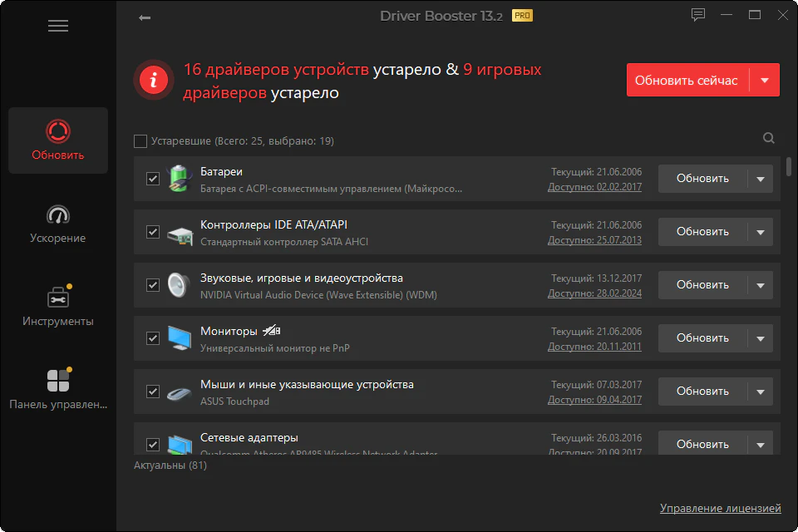Image resolution: width=798 pixels, height=532 pixels.
Task: Click Обновить for Мыши и иные указывающие устройства
Action: (702, 392)
